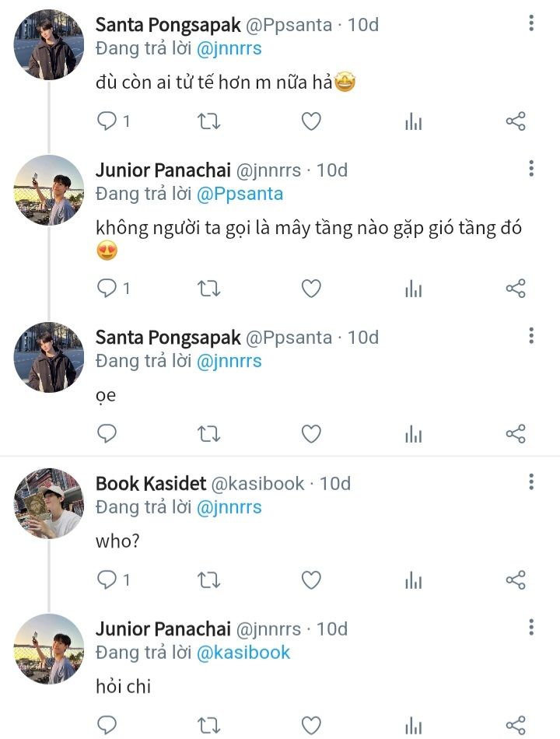Click the @kasibook mention link
The height and width of the screenshot is (739, 560).
[x=243, y=653]
